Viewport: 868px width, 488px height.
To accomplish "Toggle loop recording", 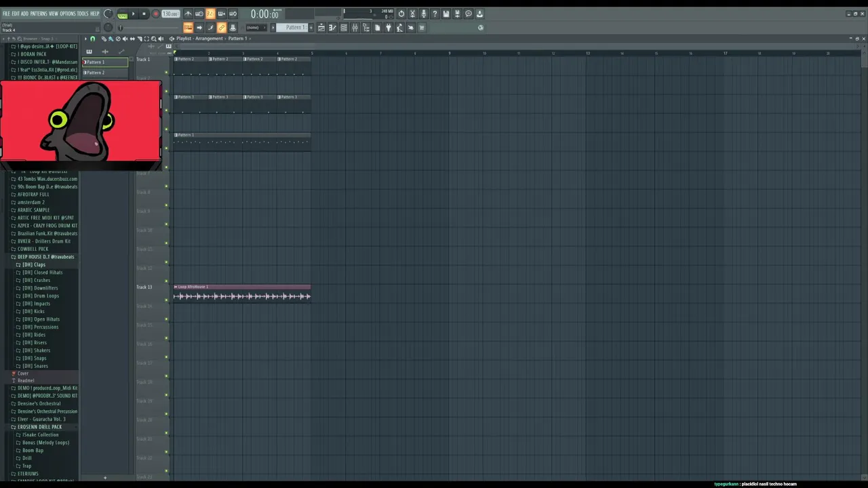I will click(233, 14).
